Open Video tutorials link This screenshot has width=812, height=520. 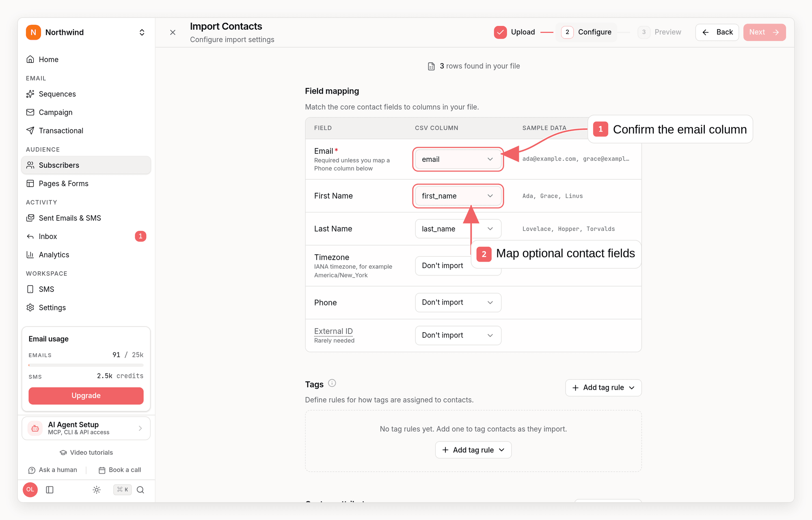(x=86, y=453)
